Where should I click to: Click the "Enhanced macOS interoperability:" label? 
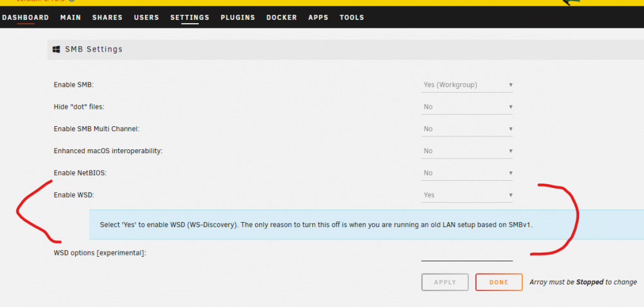click(108, 151)
